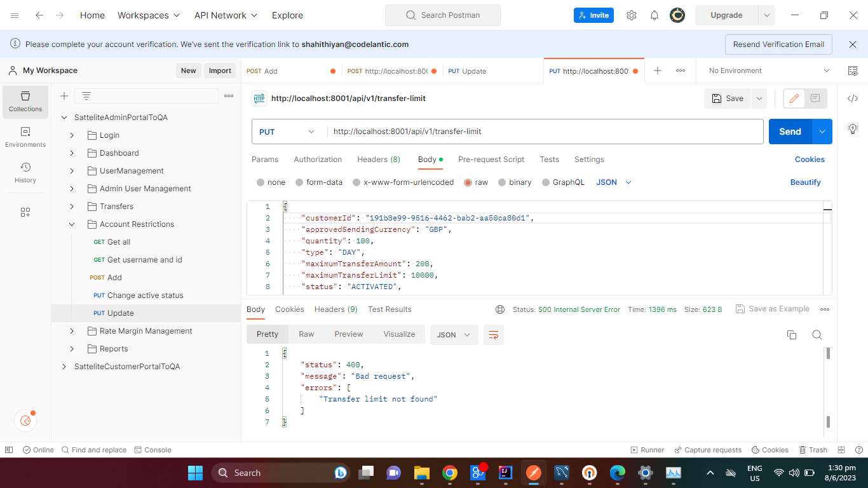
Task: Open No Environment selector
Action: [769, 71]
